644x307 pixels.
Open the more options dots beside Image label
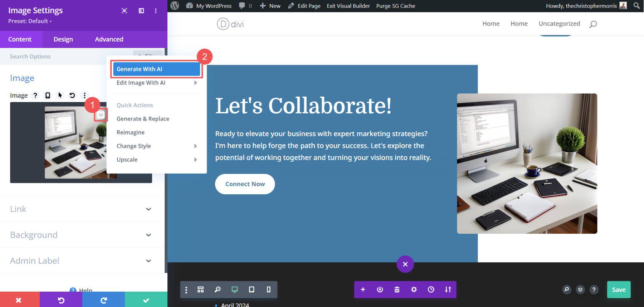click(84, 95)
